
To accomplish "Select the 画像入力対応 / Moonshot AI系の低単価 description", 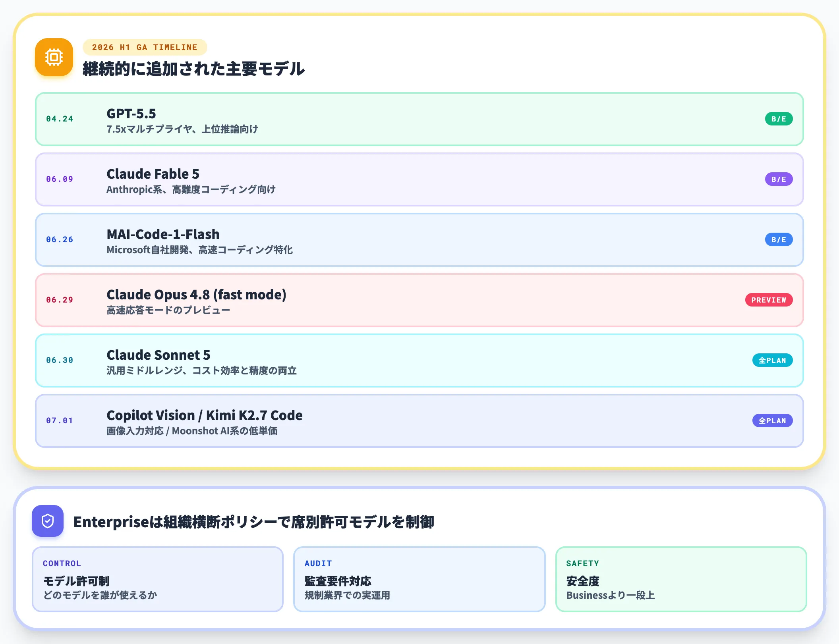I will (192, 431).
